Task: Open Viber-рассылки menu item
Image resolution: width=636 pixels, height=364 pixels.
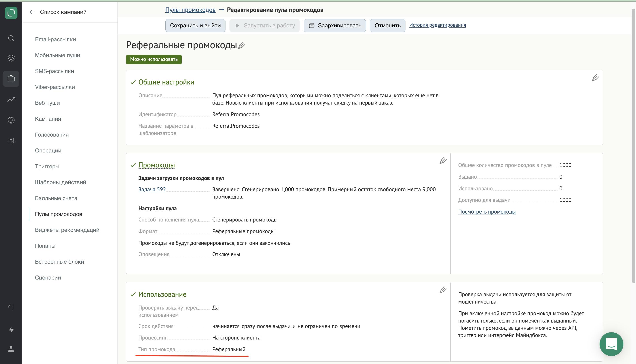Action: pyautogui.click(x=55, y=87)
